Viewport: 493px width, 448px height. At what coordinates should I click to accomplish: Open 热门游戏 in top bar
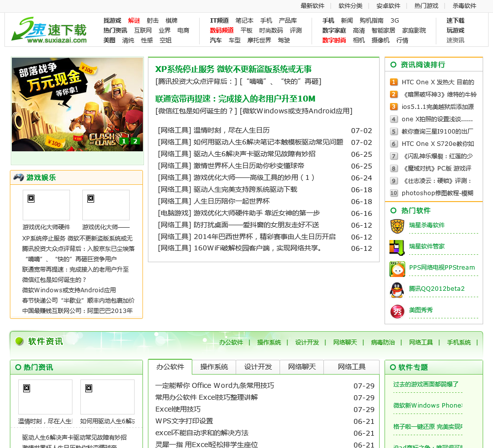[x=426, y=5]
